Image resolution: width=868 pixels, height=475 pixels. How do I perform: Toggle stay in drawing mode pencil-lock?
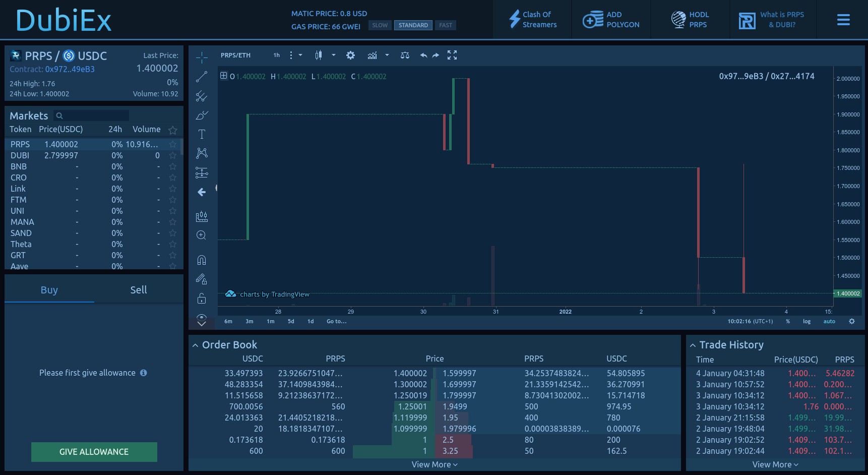202,279
